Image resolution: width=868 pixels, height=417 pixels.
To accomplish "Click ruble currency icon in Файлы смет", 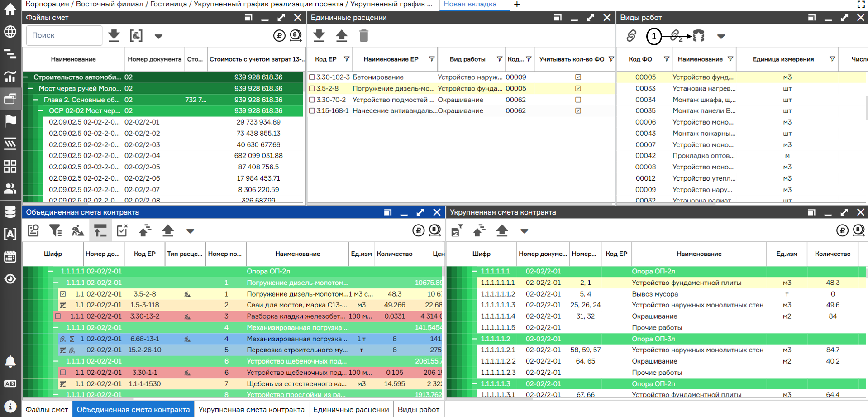I will [279, 35].
